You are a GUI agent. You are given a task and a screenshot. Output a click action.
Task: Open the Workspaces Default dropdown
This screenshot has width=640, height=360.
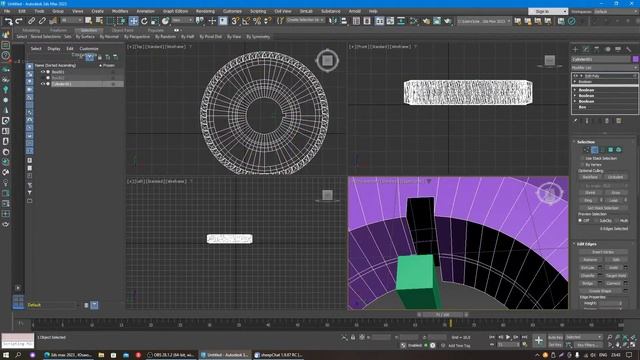point(615,11)
